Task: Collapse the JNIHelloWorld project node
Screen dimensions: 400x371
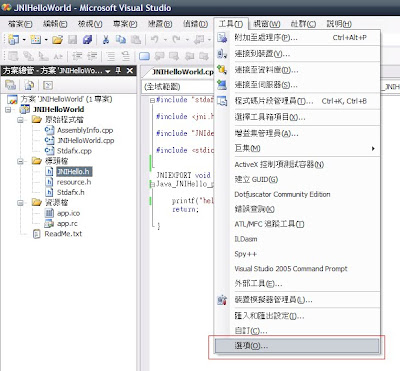Action: pos(8,110)
